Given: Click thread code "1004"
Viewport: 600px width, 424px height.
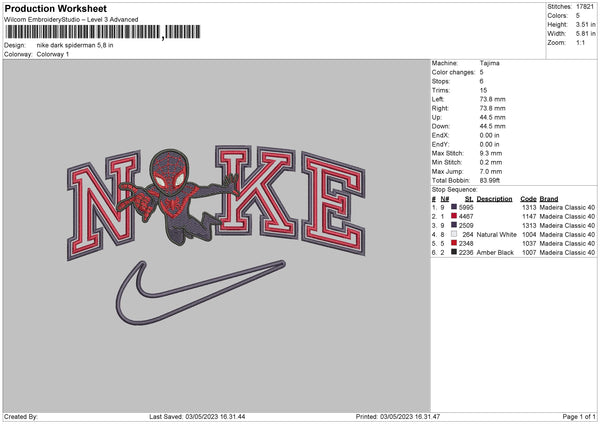Looking at the screenshot, I should tap(529, 234).
